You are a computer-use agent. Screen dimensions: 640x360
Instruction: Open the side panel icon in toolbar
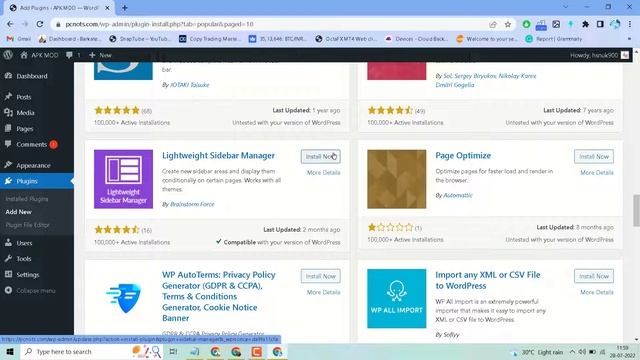pyautogui.click(x=600, y=24)
